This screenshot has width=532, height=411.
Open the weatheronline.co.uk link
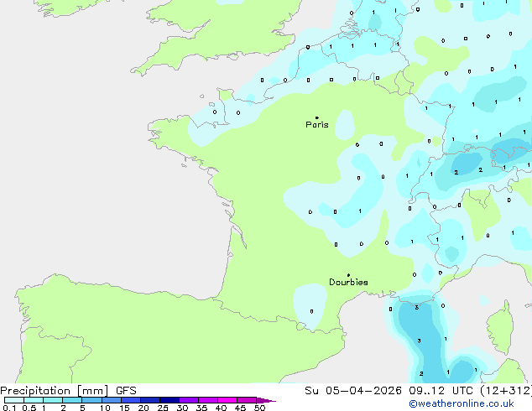click(x=462, y=403)
